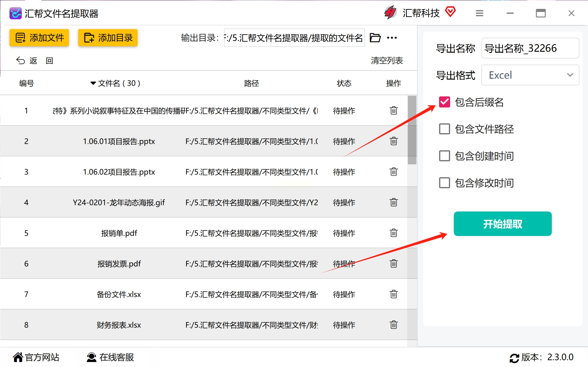588x367 pixels.
Task: Select the 备份文件.xlsx file name
Action: pyautogui.click(x=119, y=294)
